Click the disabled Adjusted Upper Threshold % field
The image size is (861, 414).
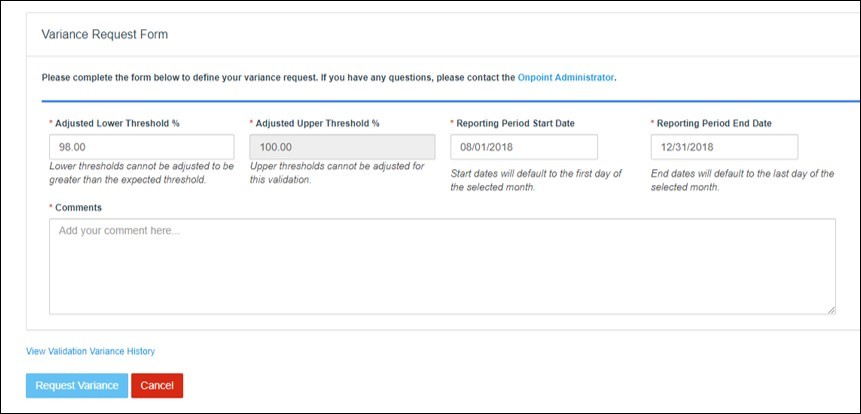[x=342, y=147]
